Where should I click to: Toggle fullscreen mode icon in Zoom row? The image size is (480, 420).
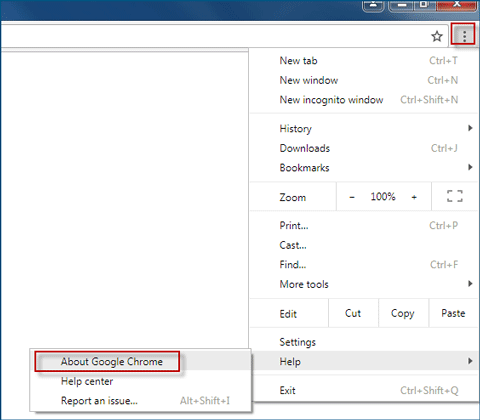point(455,196)
